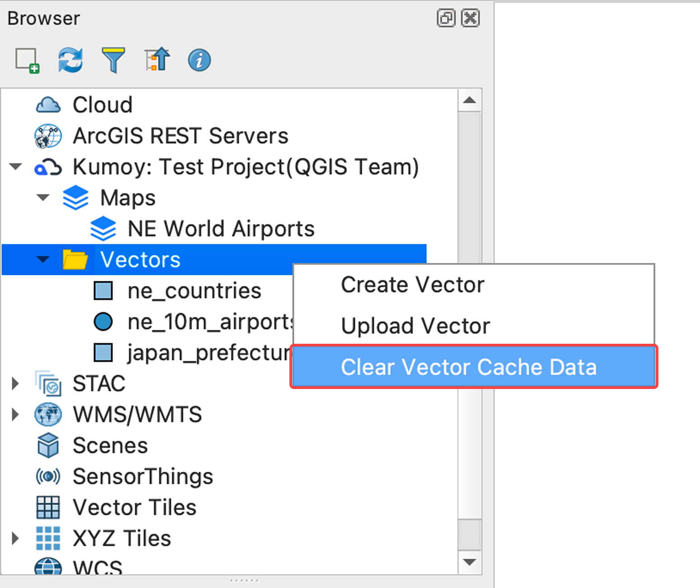Click the Vector Tiles grid icon
This screenshot has height=588, width=700.
(47, 507)
